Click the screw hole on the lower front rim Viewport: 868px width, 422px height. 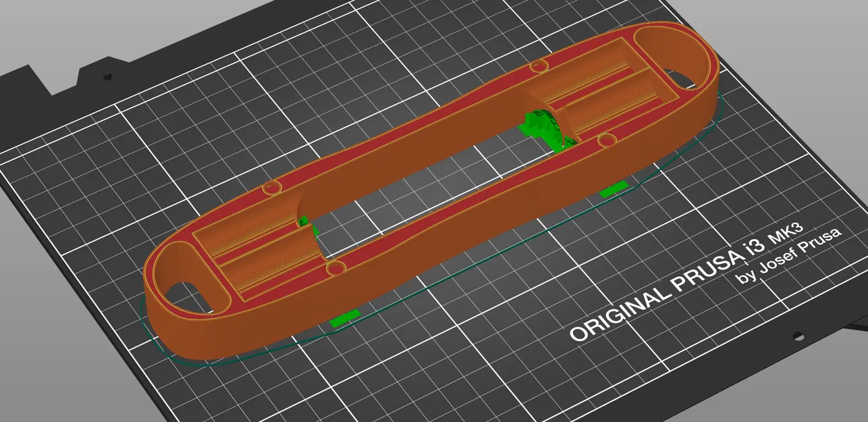335,269
